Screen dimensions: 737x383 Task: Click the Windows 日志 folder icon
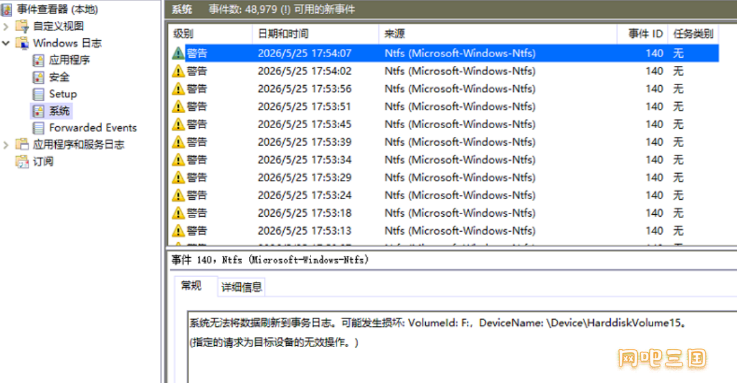coord(22,43)
